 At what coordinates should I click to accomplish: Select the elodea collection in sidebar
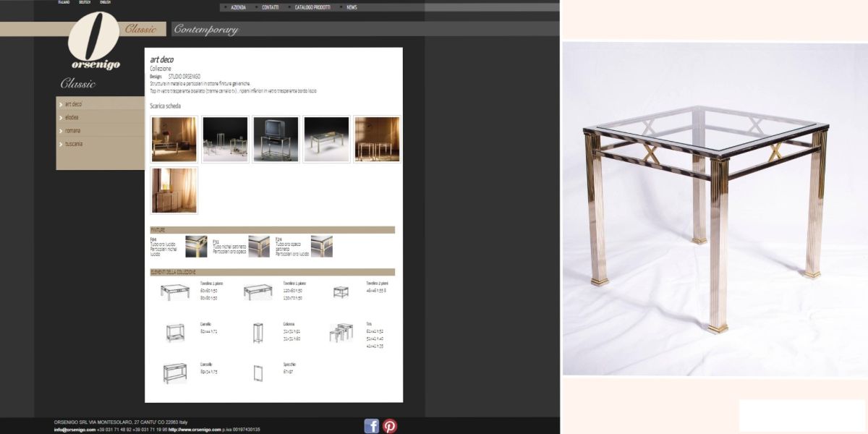coord(72,117)
